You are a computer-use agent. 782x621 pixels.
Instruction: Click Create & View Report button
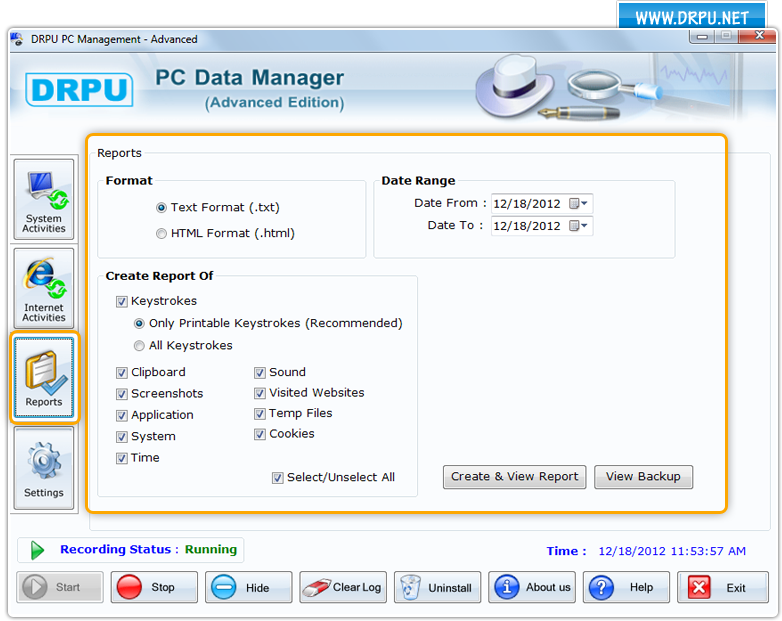pyautogui.click(x=515, y=477)
